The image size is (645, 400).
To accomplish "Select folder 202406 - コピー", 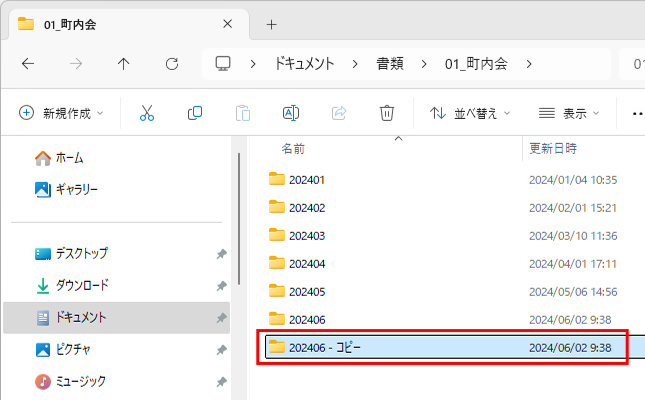I will click(x=455, y=347).
